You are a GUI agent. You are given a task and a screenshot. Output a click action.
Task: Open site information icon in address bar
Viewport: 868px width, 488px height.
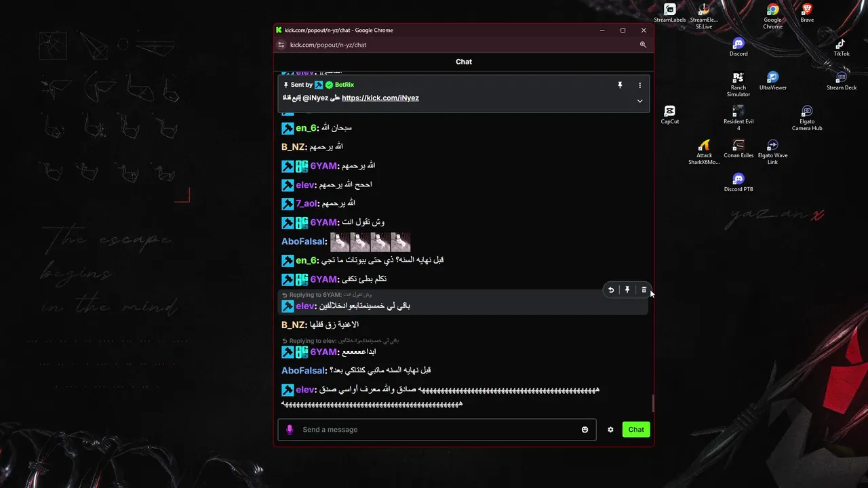coord(281,45)
